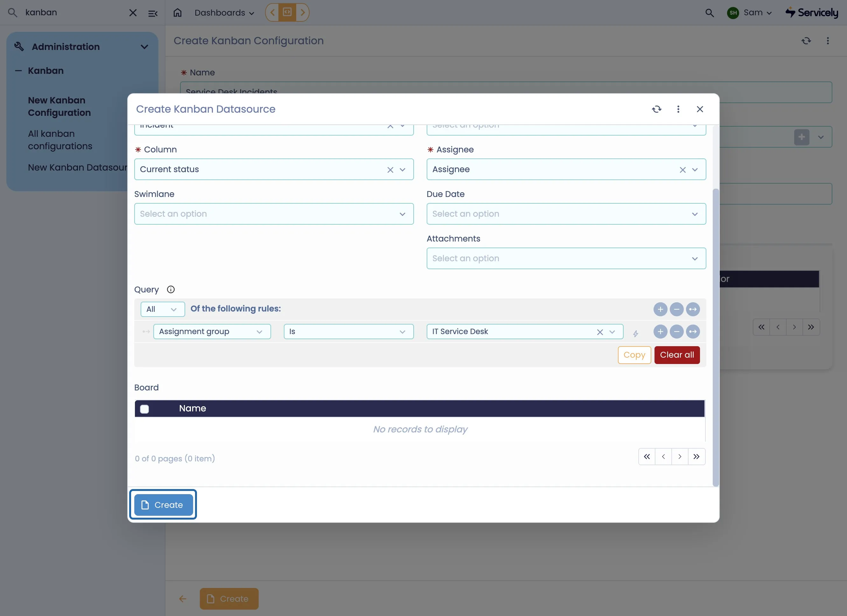Viewport: 847px width, 616px height.
Task: Collapse the Administration section
Action: 144,47
